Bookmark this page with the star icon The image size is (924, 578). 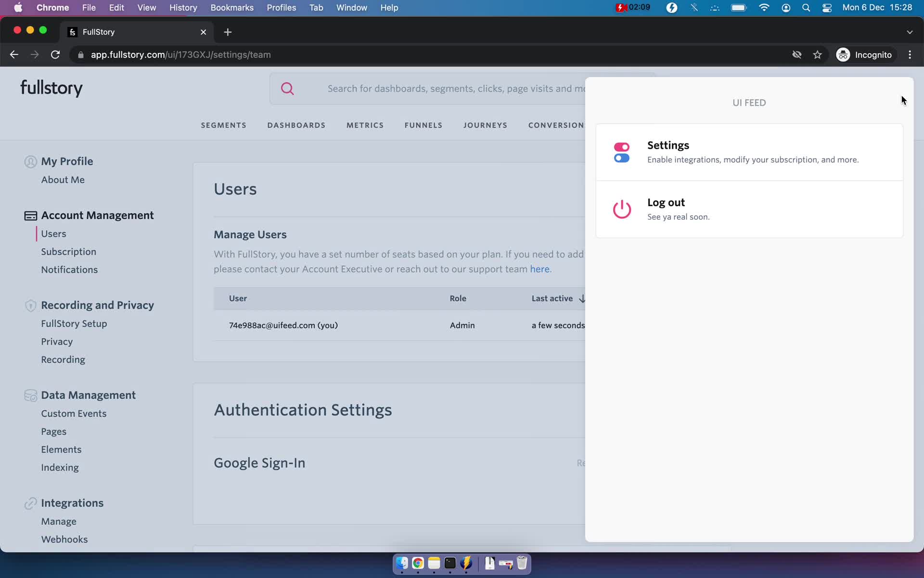coord(817,55)
